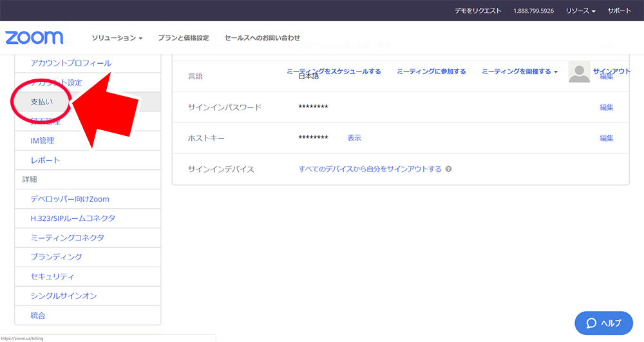Click 編集 next to サインインパスワード
644x342 pixels.
pos(606,108)
